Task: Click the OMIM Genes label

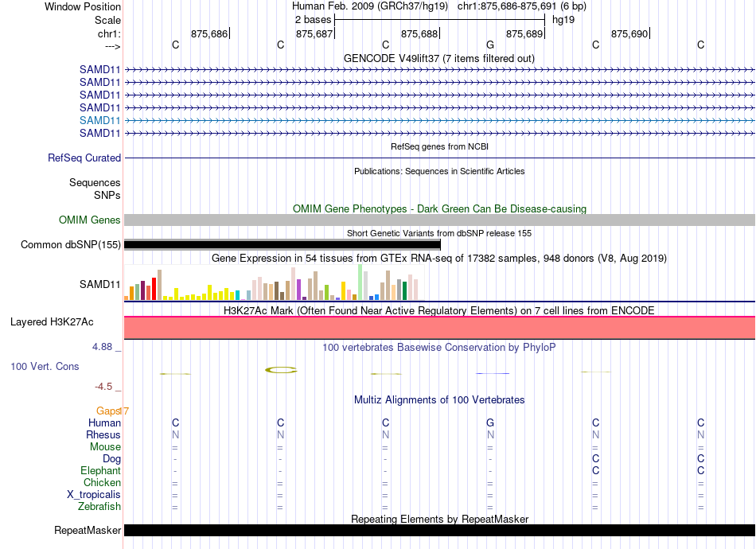Action: pyautogui.click(x=89, y=220)
